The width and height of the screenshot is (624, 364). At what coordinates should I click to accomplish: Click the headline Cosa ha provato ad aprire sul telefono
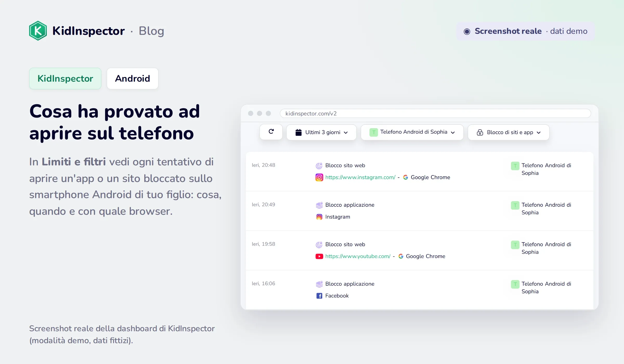pyautogui.click(x=115, y=122)
